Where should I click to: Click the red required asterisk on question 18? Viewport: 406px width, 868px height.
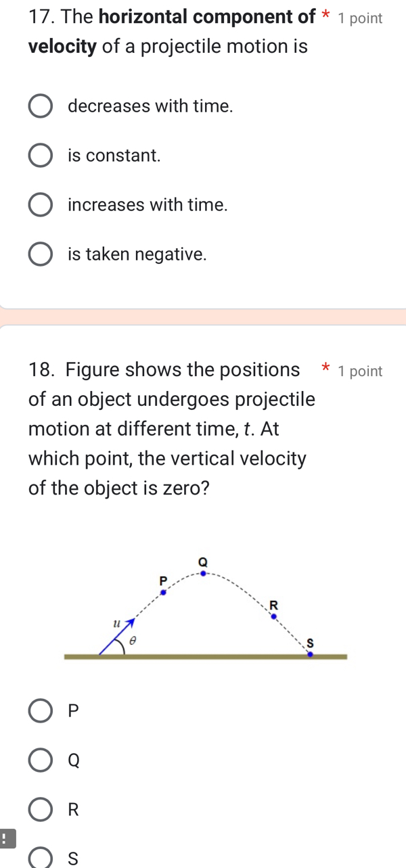325,367
